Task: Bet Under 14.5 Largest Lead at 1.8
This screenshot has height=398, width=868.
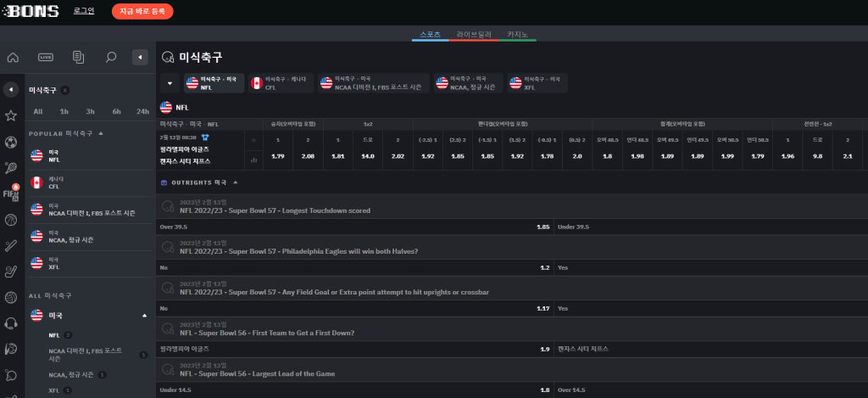Action: click(x=354, y=390)
